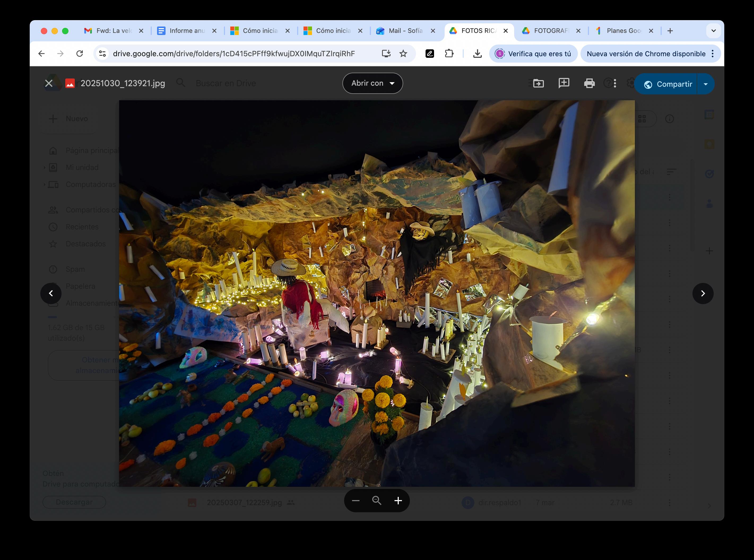Expand the Compartir dropdown arrow
754x560 pixels.
pyautogui.click(x=706, y=84)
